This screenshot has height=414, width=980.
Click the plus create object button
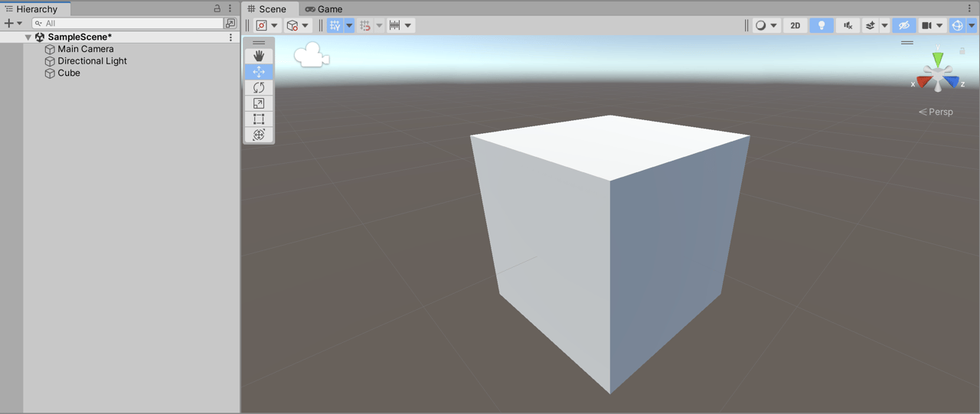[8, 23]
